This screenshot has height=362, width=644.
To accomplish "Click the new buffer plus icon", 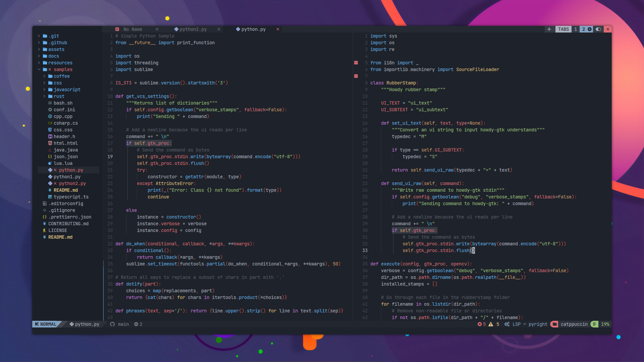I will point(549,29).
